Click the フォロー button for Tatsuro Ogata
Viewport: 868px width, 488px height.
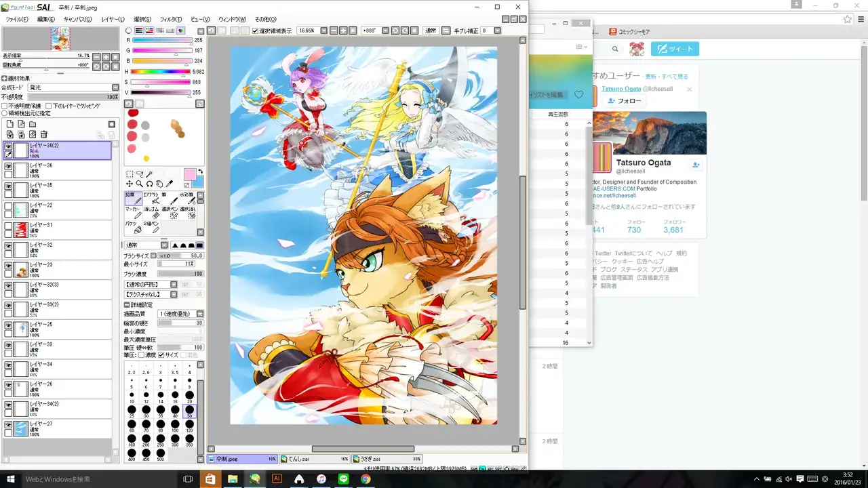pyautogui.click(x=624, y=101)
